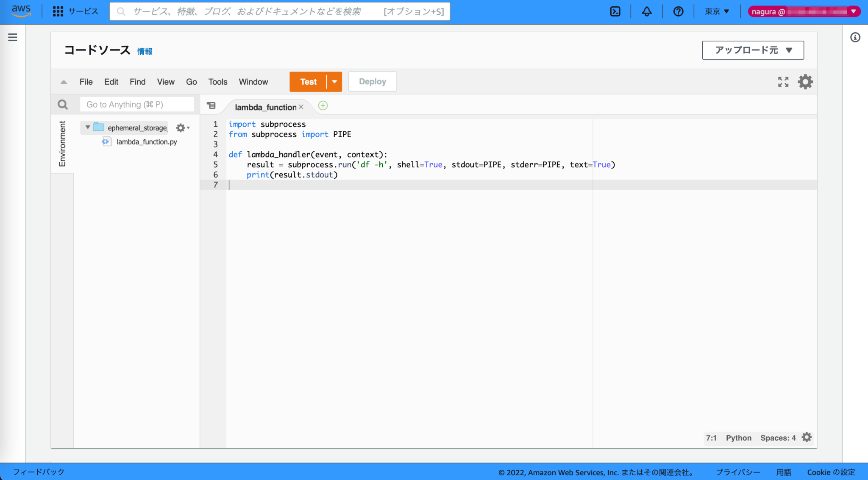Collapse the editor menu bar with the arrow

tap(64, 81)
